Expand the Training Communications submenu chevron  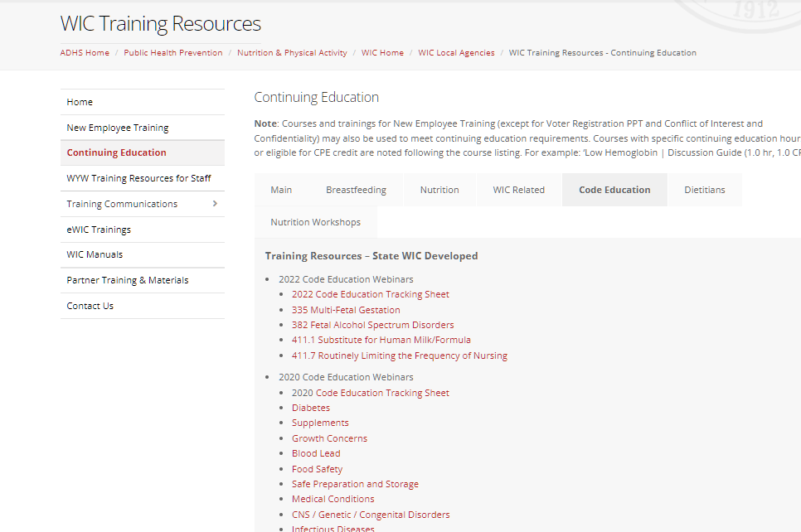click(x=215, y=204)
